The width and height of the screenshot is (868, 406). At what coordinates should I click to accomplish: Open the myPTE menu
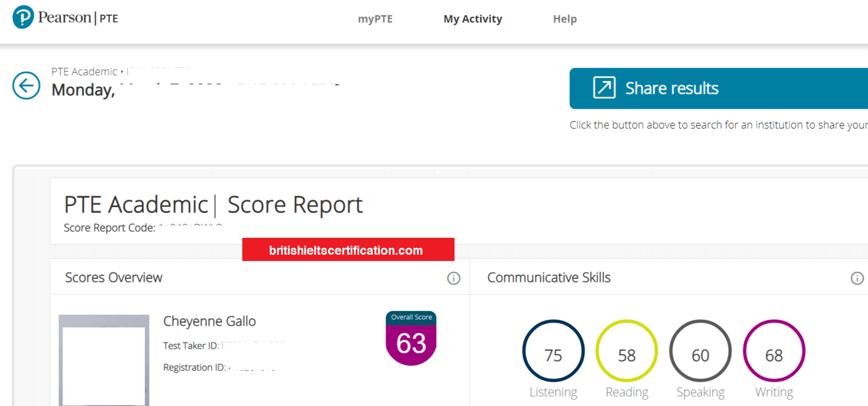(x=376, y=19)
